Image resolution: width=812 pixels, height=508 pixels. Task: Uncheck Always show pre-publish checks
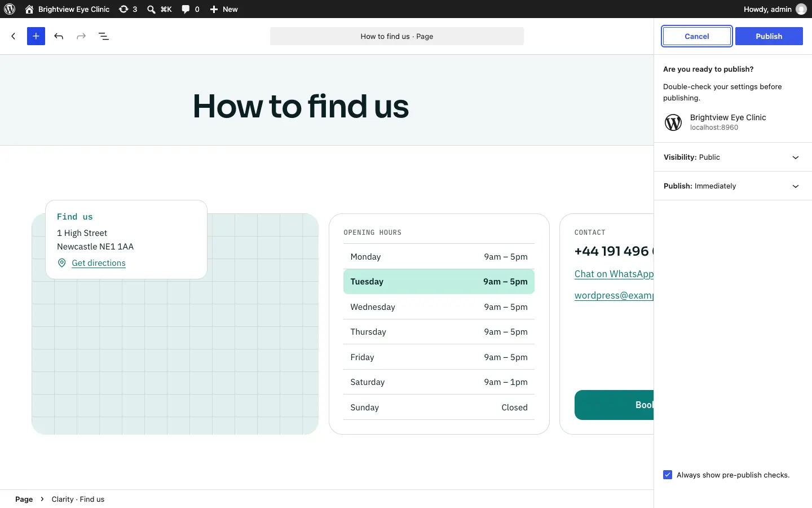click(x=668, y=475)
